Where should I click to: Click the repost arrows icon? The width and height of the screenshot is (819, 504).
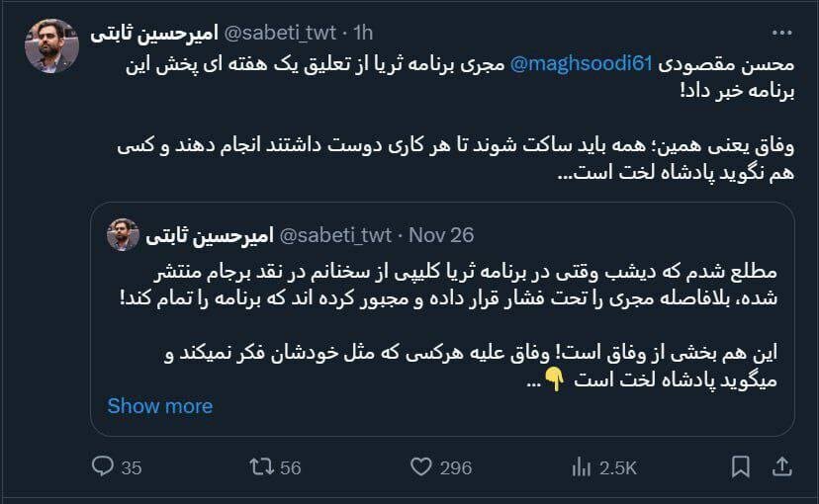click(x=258, y=466)
